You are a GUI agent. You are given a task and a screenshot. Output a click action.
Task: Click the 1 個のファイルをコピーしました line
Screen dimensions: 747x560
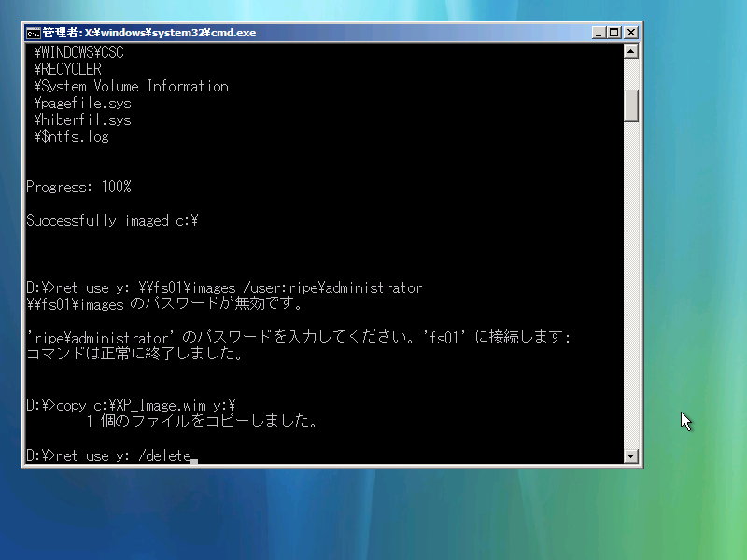202,422
